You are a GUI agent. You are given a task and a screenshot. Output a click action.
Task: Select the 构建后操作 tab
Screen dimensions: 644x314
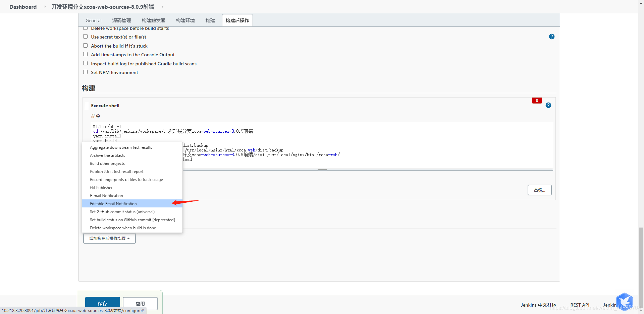[237, 20]
